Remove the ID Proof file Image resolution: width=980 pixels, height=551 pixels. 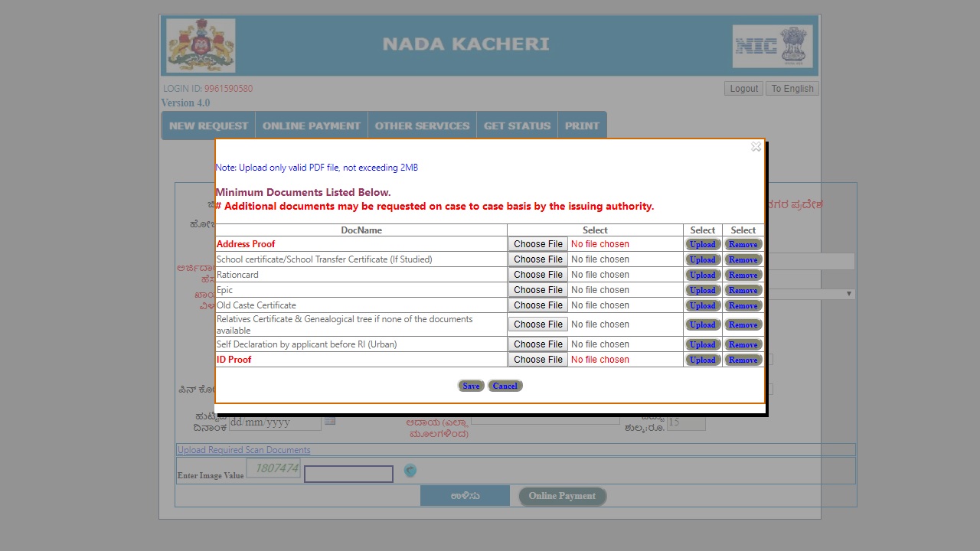click(743, 359)
